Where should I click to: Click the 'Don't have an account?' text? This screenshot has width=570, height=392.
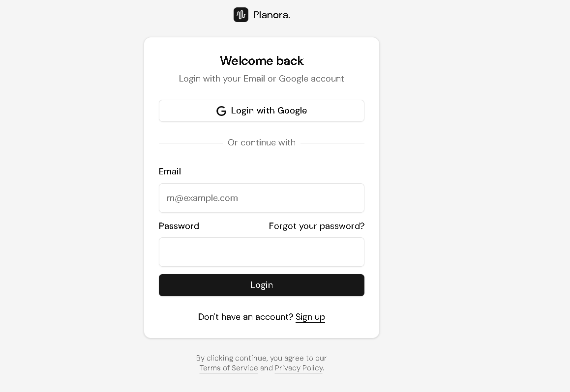click(x=245, y=317)
